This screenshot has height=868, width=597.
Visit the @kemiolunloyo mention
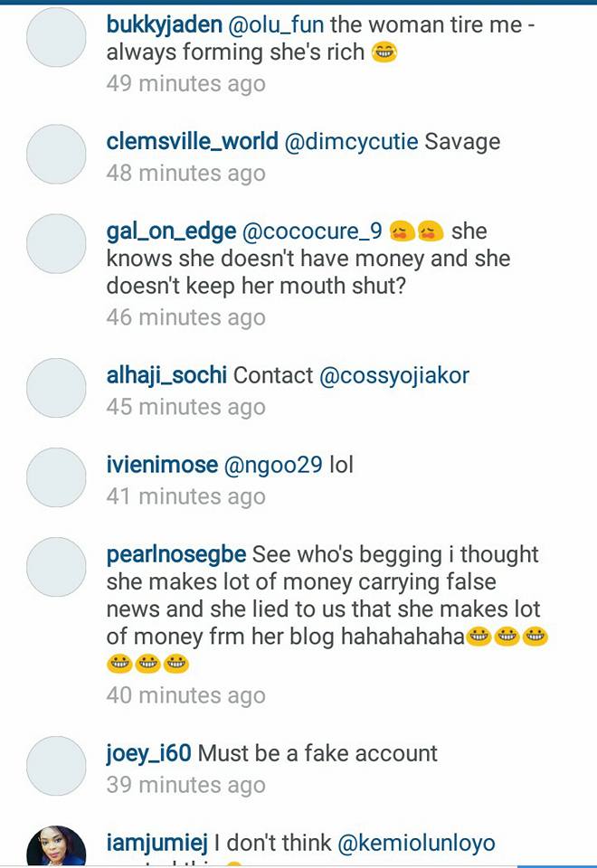click(x=416, y=843)
